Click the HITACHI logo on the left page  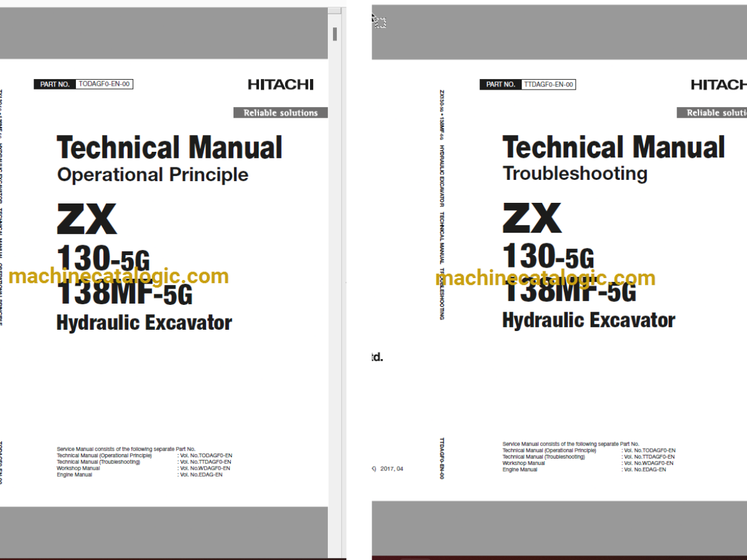click(281, 85)
